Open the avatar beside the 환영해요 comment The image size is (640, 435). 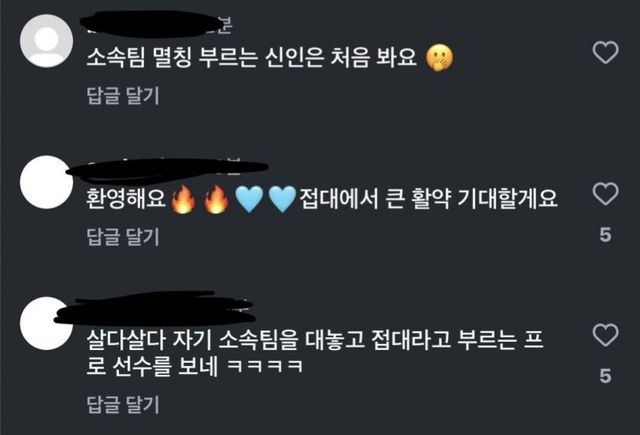47,182
